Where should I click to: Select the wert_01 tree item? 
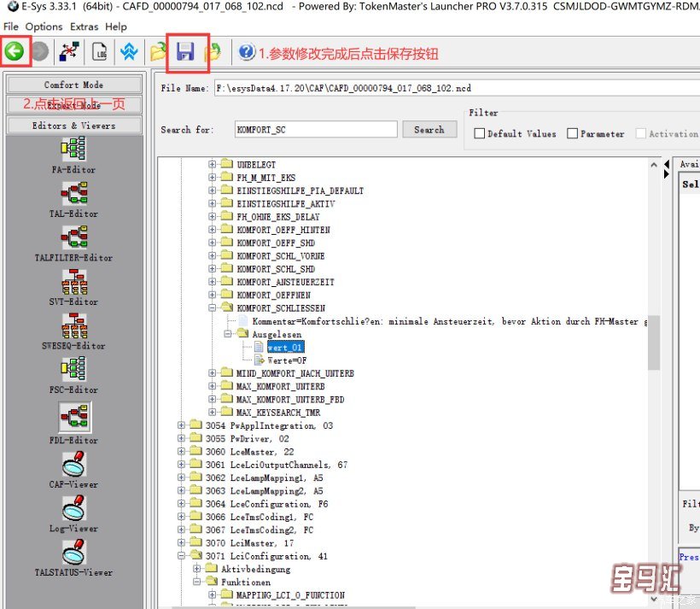[285, 347]
